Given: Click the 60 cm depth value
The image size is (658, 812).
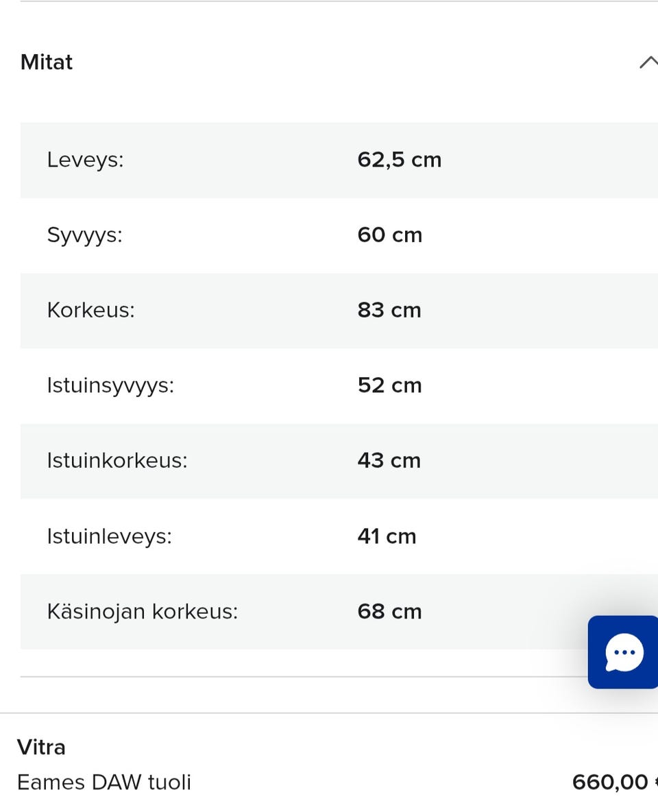Looking at the screenshot, I should click(389, 235).
